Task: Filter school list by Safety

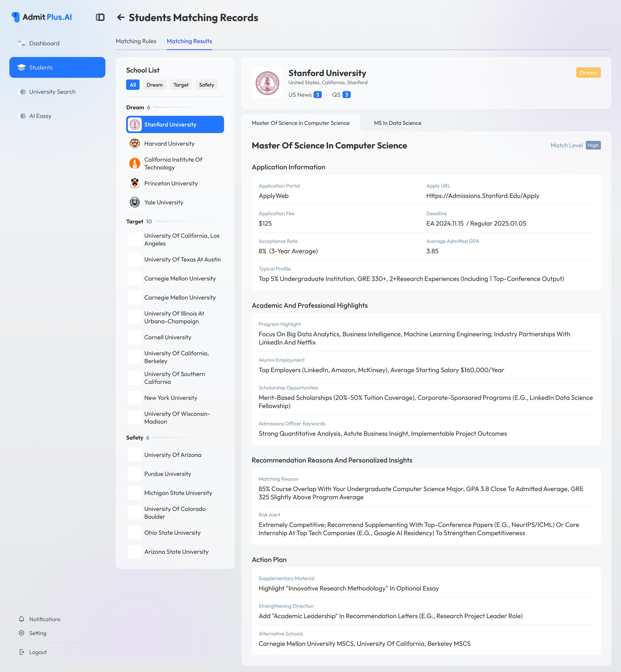Action: click(x=206, y=85)
